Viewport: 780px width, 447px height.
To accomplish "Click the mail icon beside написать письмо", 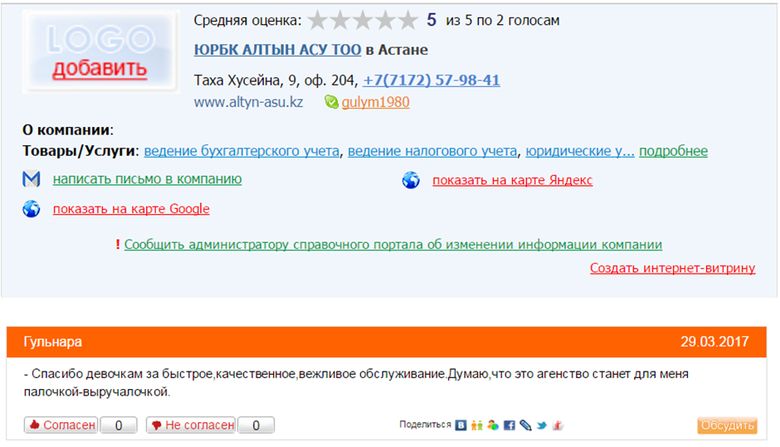I will pos(31,179).
